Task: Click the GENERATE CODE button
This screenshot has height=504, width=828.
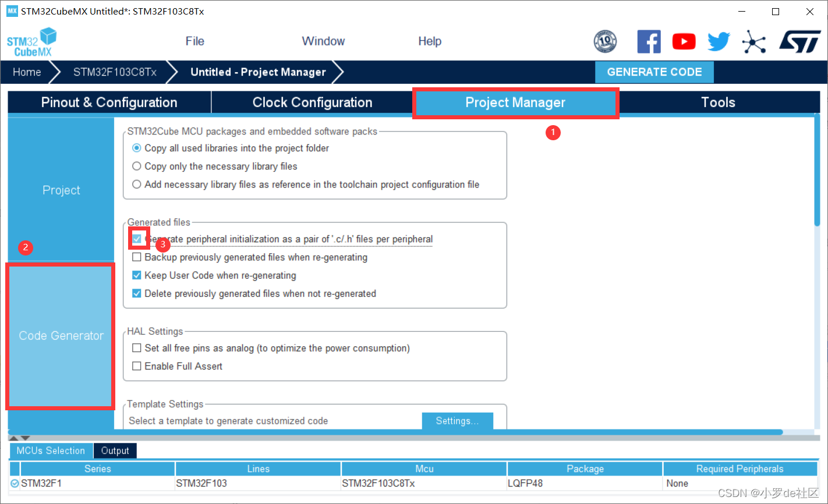Action: pyautogui.click(x=654, y=72)
